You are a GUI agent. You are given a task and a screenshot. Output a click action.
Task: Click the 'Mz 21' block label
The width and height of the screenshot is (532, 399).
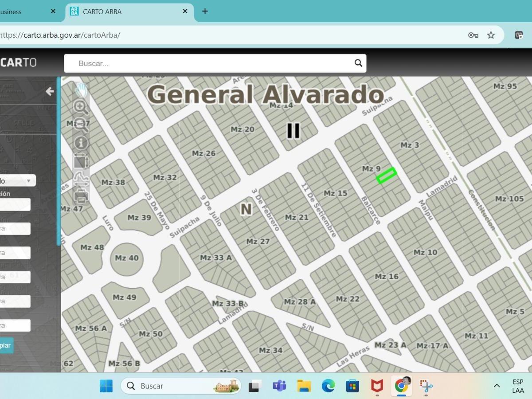pos(297,217)
